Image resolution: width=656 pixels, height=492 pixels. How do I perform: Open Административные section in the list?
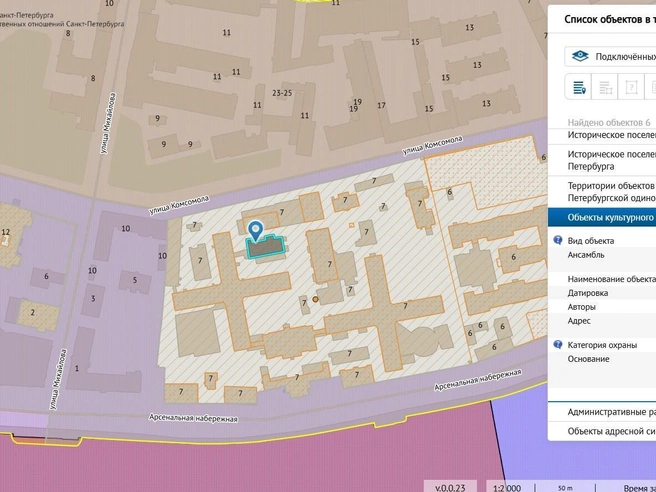click(x=602, y=412)
